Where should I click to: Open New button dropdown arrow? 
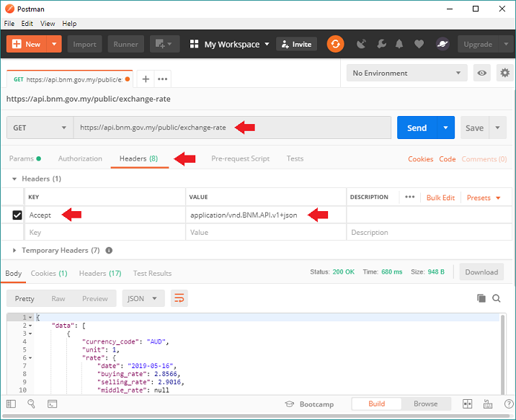54,44
